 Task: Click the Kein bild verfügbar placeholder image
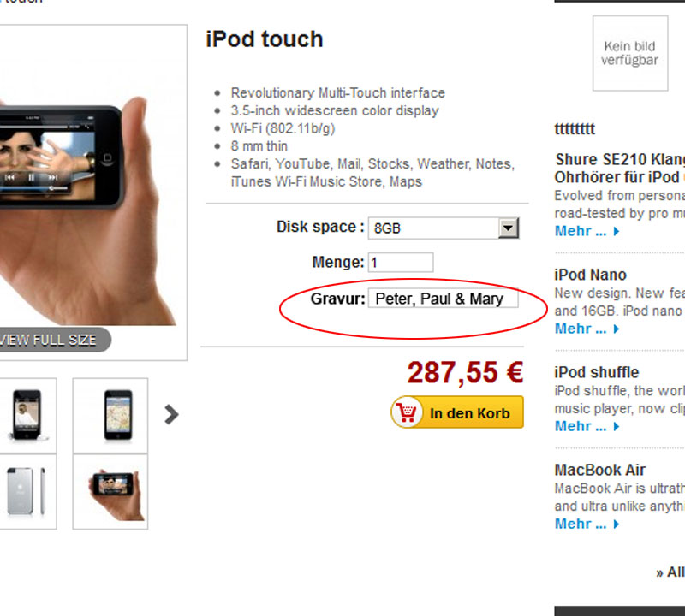[630, 53]
